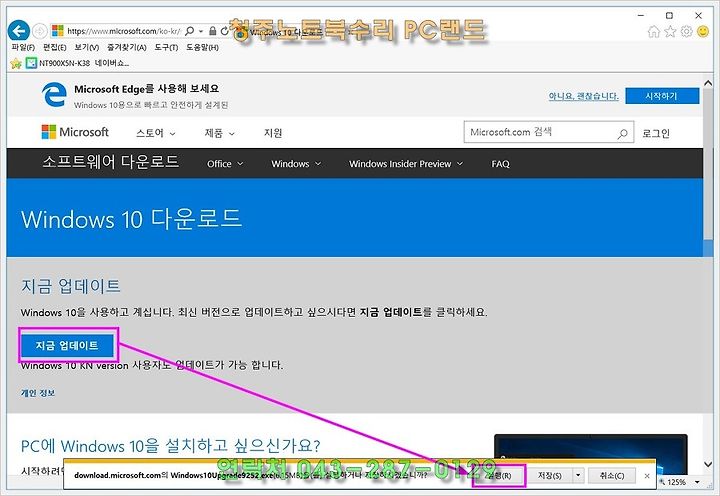Screen dimensions: 720x496
Task: Open the 파일(F) menu
Action: tap(23, 47)
